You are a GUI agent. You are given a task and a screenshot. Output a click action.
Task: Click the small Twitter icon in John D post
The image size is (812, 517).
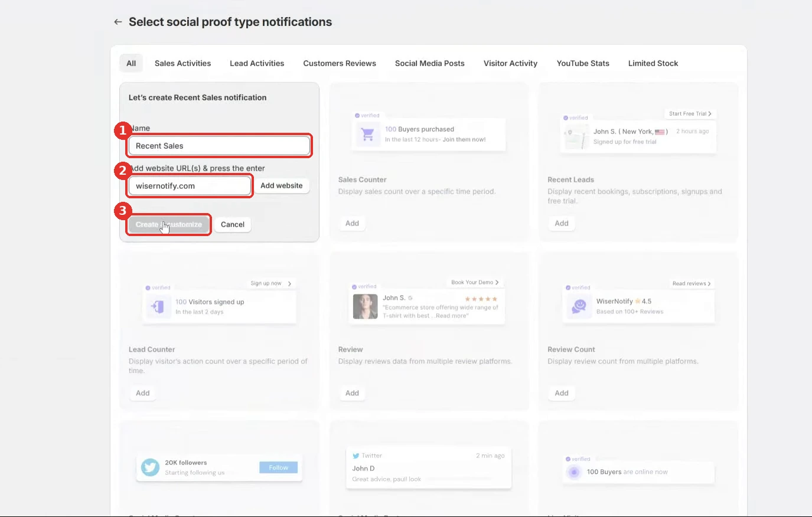(x=356, y=456)
